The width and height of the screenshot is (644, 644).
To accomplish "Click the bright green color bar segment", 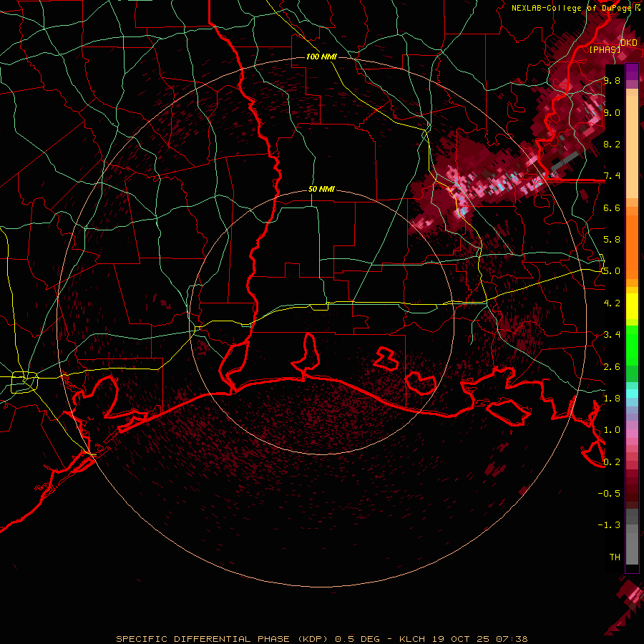I will tap(632, 346).
